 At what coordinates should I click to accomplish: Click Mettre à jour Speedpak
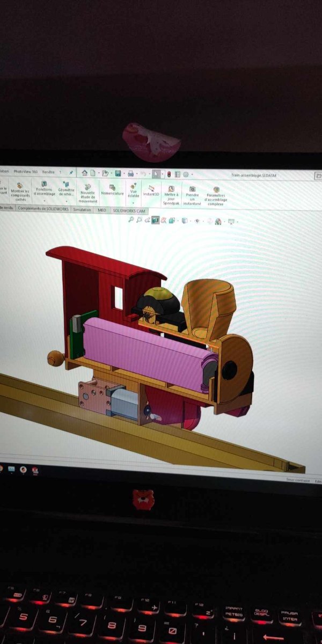171,195
